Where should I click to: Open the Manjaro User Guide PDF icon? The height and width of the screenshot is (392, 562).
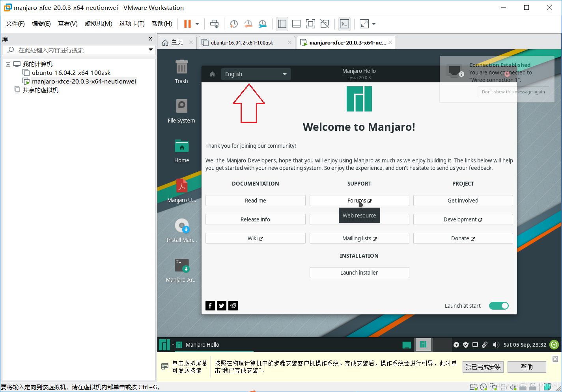coord(181,191)
